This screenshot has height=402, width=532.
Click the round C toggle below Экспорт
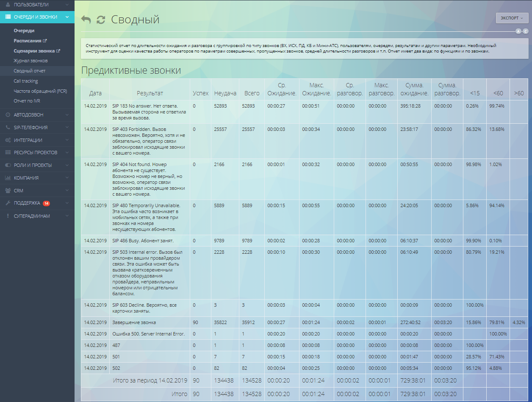[526, 31]
